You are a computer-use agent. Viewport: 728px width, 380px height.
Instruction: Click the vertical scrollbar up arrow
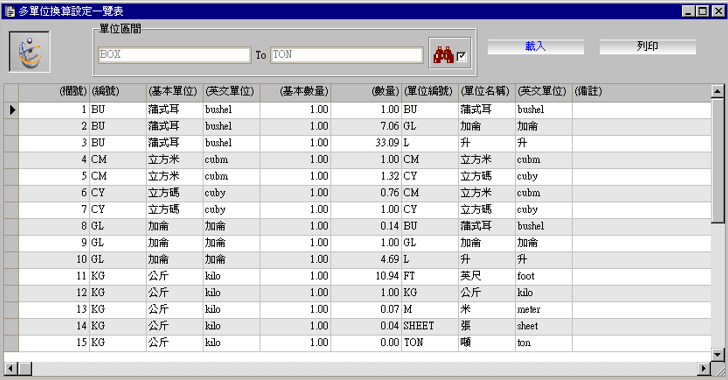coord(717,92)
